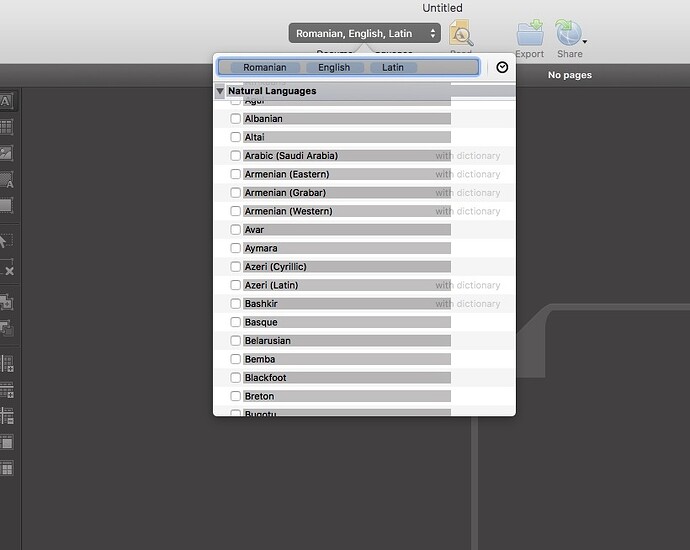Click the add vertical separator tool
Viewport: 690px width, 550px height.
click(6, 364)
